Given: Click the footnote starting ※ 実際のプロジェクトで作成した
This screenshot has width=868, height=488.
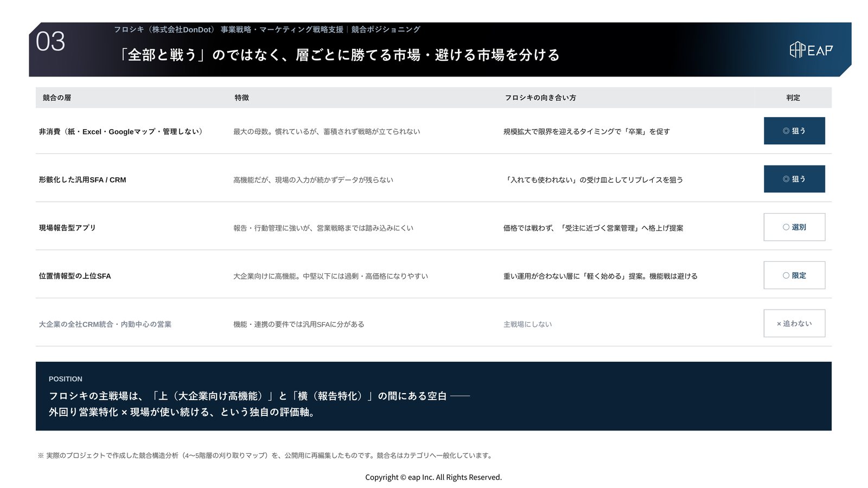Looking at the screenshot, I should 265,455.
